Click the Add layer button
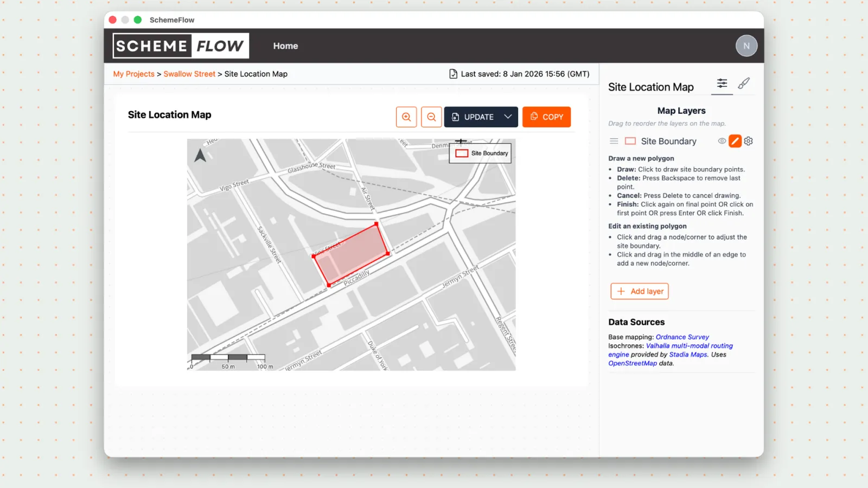The image size is (868, 488). (640, 291)
